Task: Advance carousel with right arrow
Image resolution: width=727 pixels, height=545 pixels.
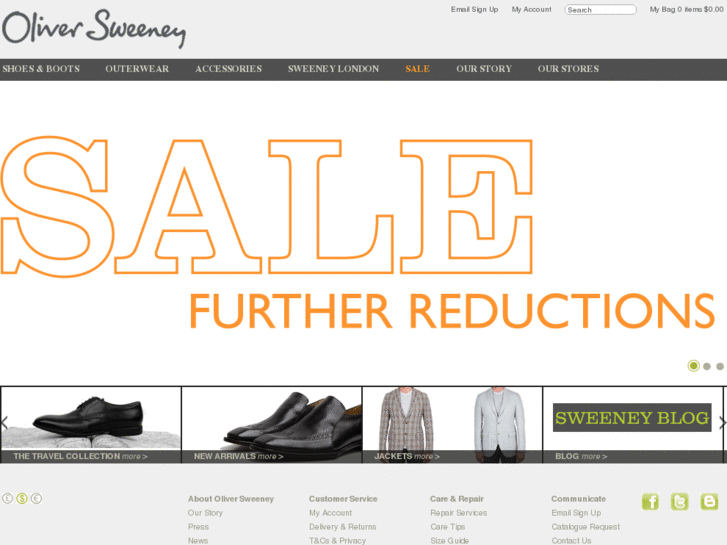Action: tap(722, 423)
